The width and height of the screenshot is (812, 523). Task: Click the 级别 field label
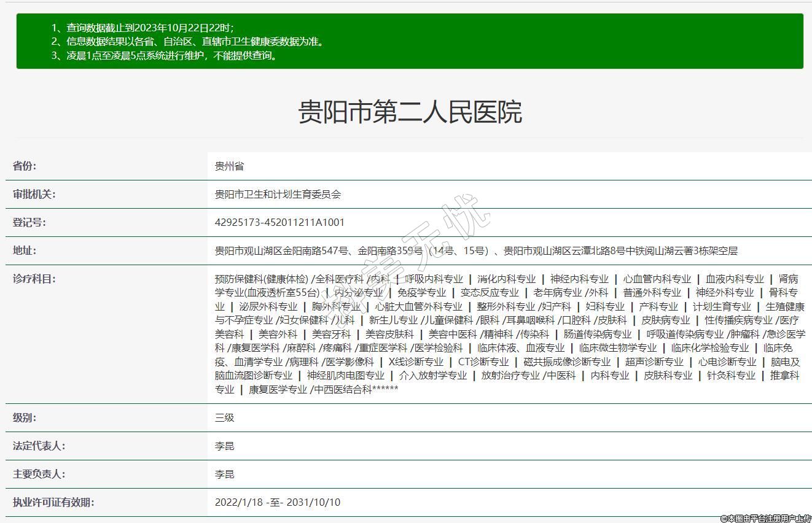[25, 418]
